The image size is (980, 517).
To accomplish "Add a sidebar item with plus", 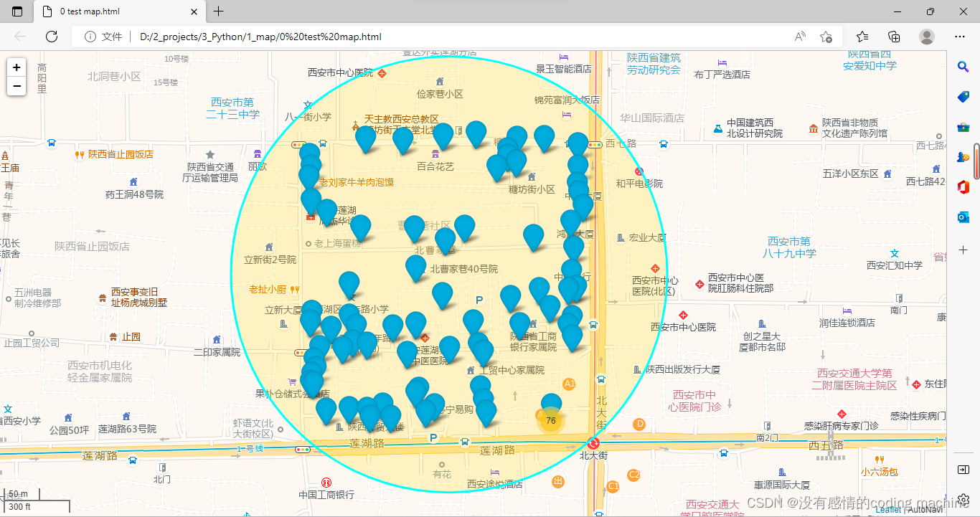I will [963, 250].
